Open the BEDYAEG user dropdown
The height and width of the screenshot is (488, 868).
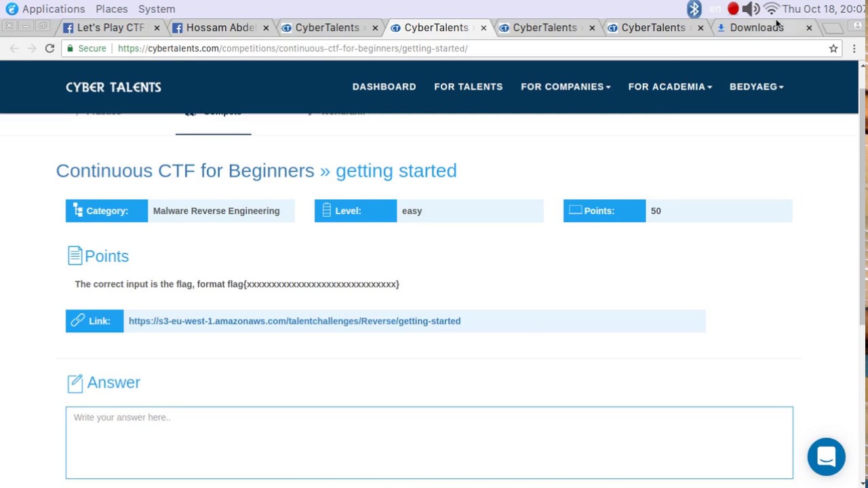(757, 87)
